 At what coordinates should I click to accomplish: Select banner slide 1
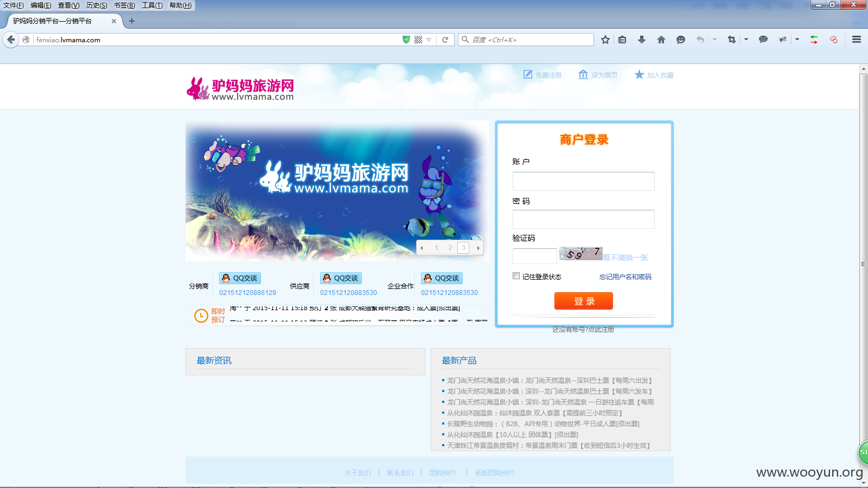click(436, 248)
